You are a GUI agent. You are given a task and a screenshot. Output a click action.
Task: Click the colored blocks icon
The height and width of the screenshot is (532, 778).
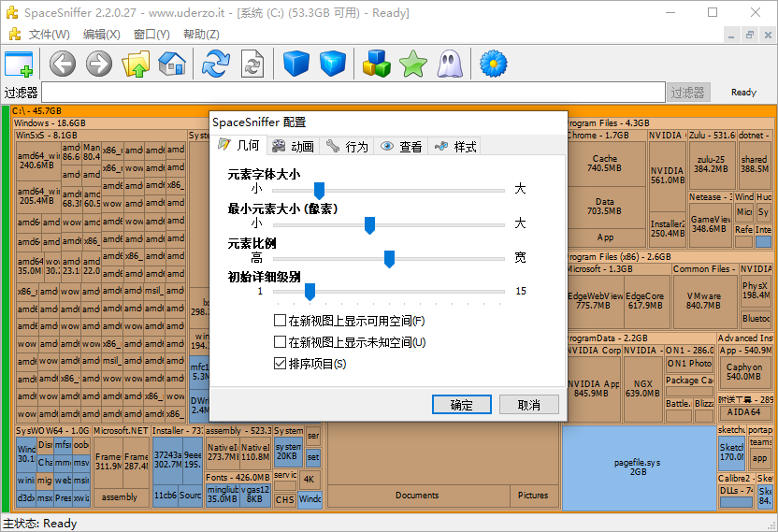[376, 64]
